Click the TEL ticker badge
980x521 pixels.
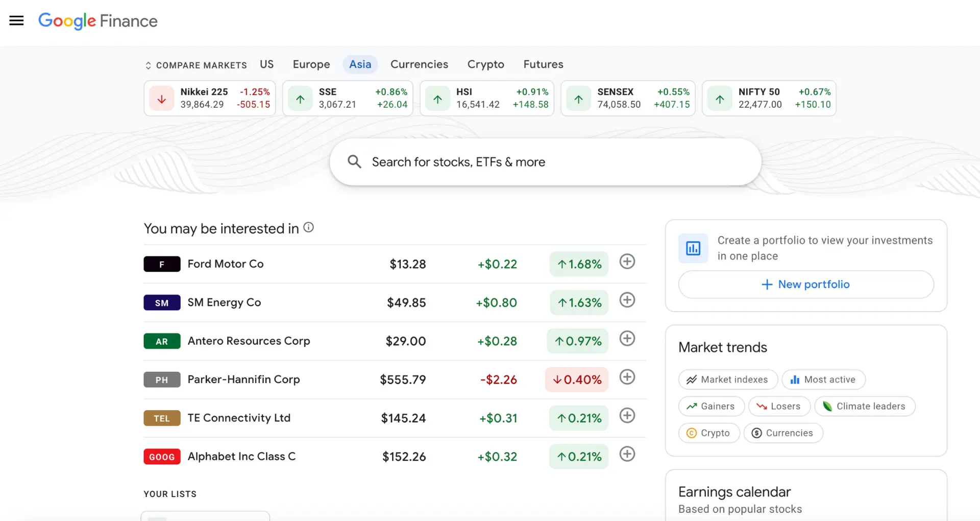pyautogui.click(x=162, y=418)
